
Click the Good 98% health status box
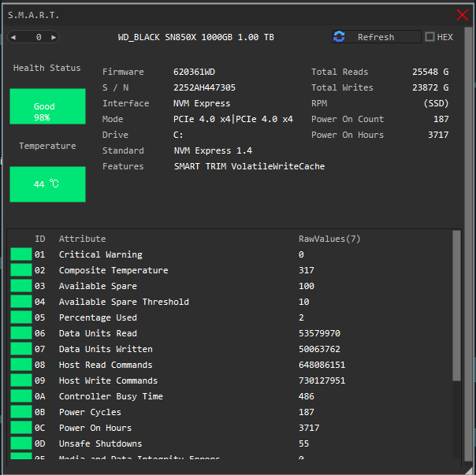47,106
